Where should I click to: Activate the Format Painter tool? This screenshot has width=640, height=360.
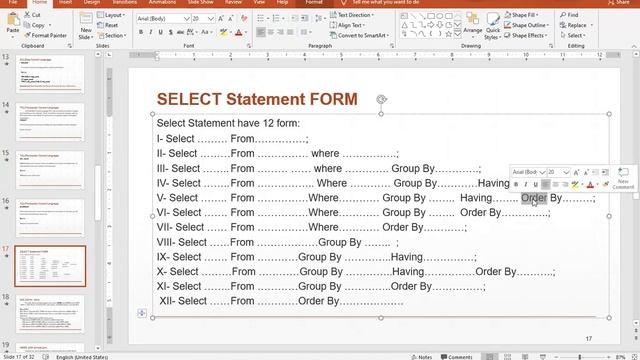pos(45,36)
